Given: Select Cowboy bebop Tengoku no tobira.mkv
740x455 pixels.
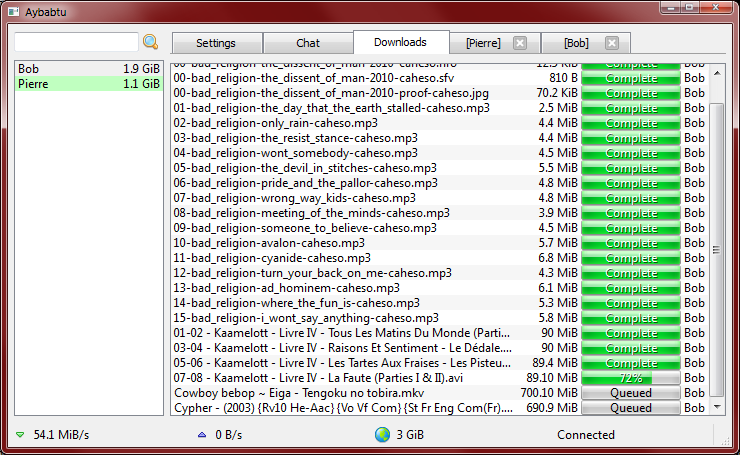Looking at the screenshot, I should pos(439,393).
